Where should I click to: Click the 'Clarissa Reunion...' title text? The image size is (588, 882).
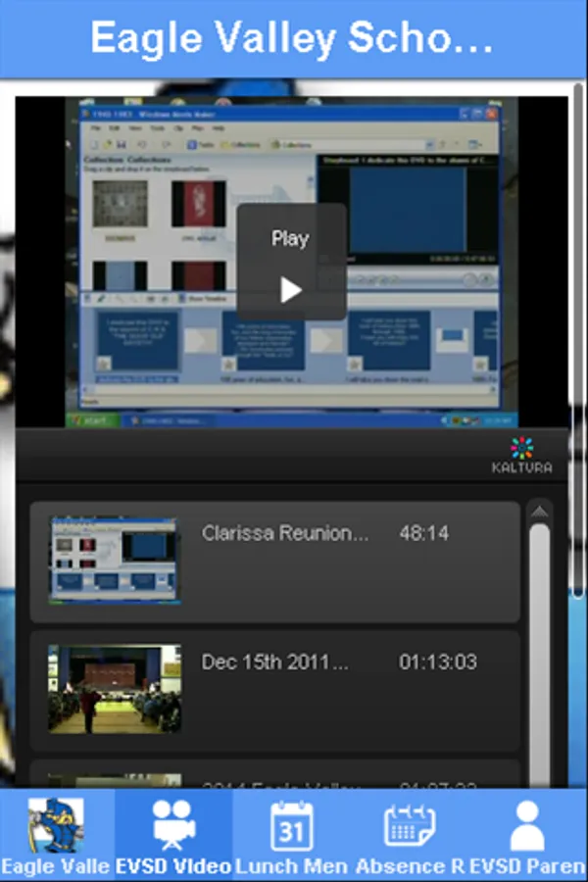285,533
